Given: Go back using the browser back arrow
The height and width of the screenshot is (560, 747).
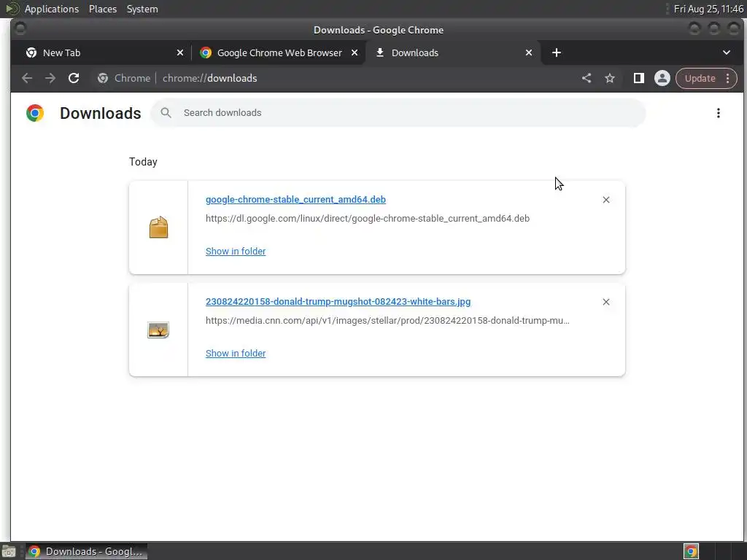Looking at the screenshot, I should coord(27,78).
